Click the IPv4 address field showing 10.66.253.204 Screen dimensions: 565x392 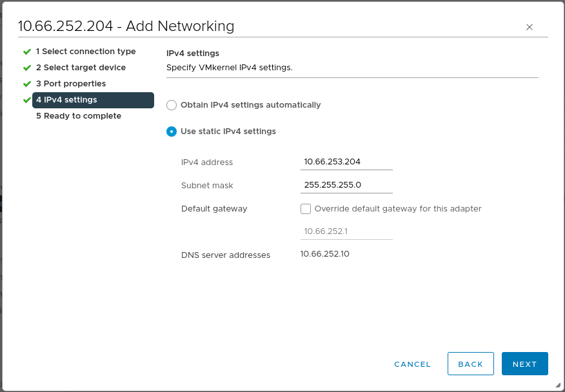(x=346, y=161)
